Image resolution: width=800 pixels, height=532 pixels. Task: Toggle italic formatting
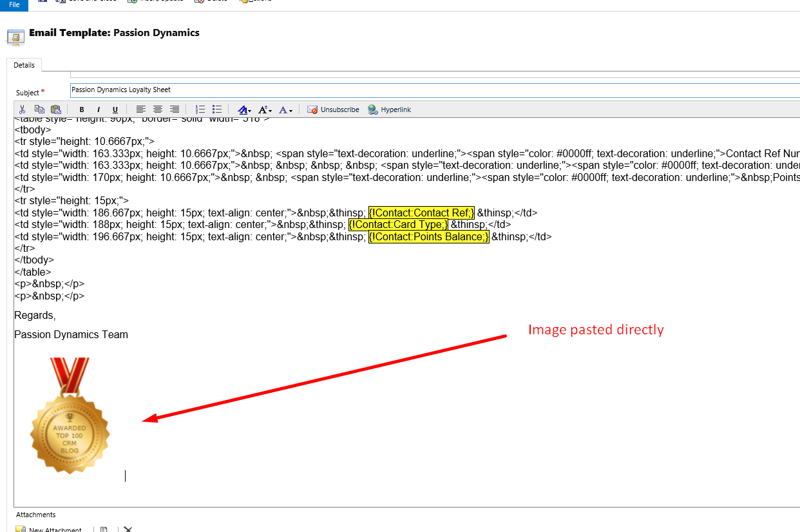pyautogui.click(x=99, y=109)
